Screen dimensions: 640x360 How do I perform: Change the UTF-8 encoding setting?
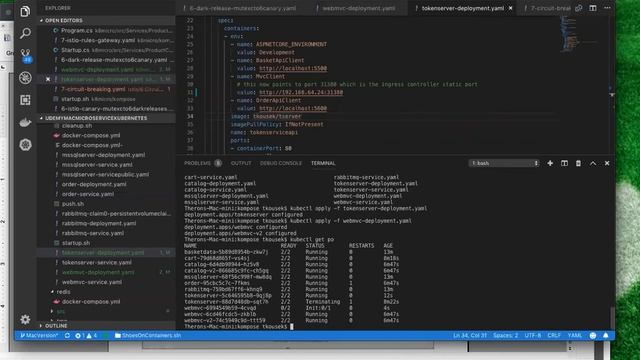pyautogui.click(x=533, y=336)
